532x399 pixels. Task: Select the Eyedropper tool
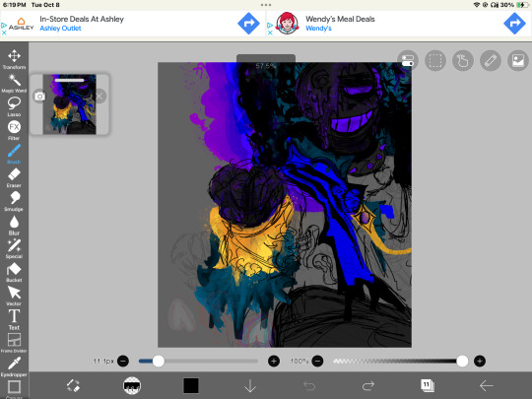click(14, 366)
